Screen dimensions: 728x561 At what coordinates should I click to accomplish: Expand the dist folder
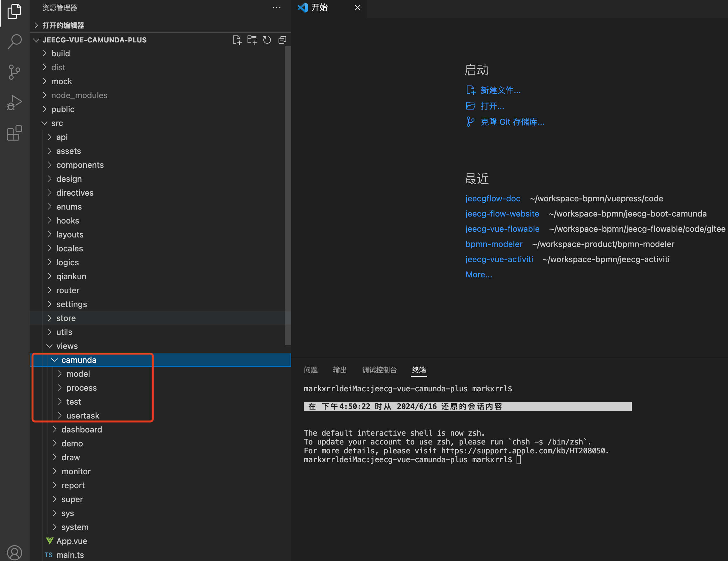point(160,67)
